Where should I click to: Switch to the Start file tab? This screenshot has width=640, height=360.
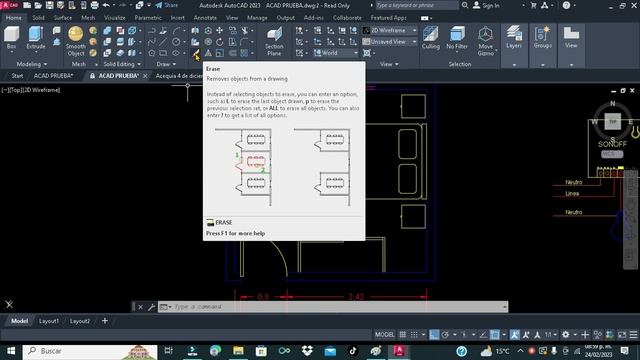click(x=17, y=76)
